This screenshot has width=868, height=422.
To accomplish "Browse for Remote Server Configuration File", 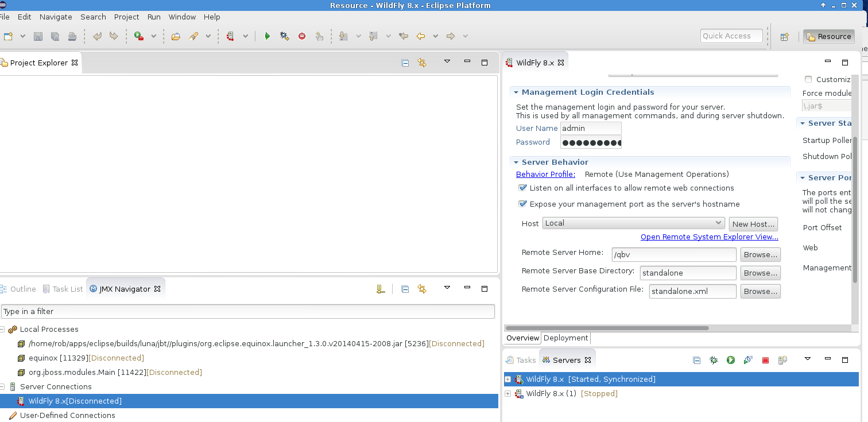I will click(x=761, y=291).
